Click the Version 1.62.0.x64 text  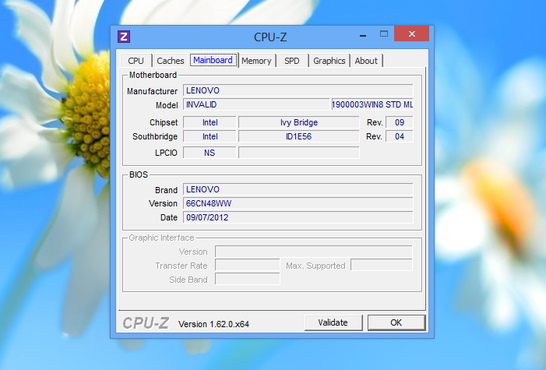point(213,324)
